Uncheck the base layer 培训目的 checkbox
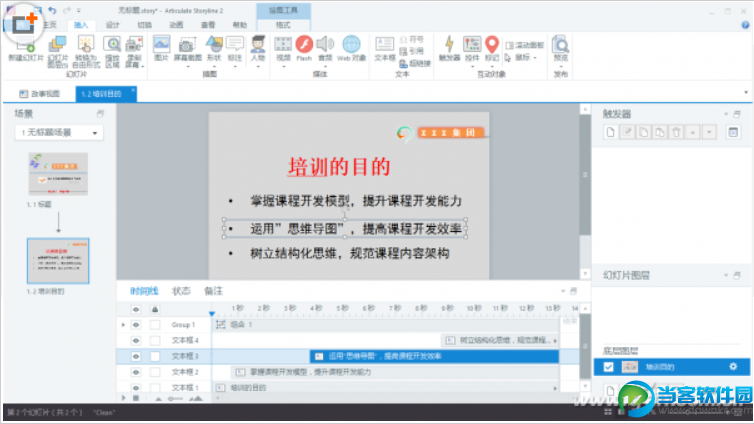This screenshot has height=424, width=754. 608,367
